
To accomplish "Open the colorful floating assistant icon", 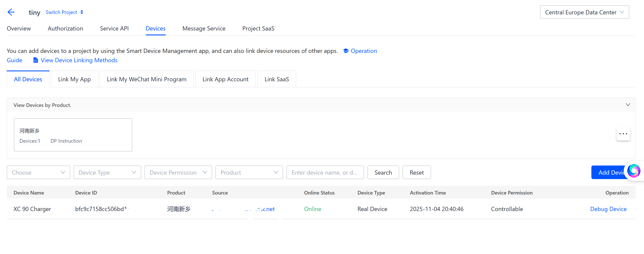I will pyautogui.click(x=633, y=171).
